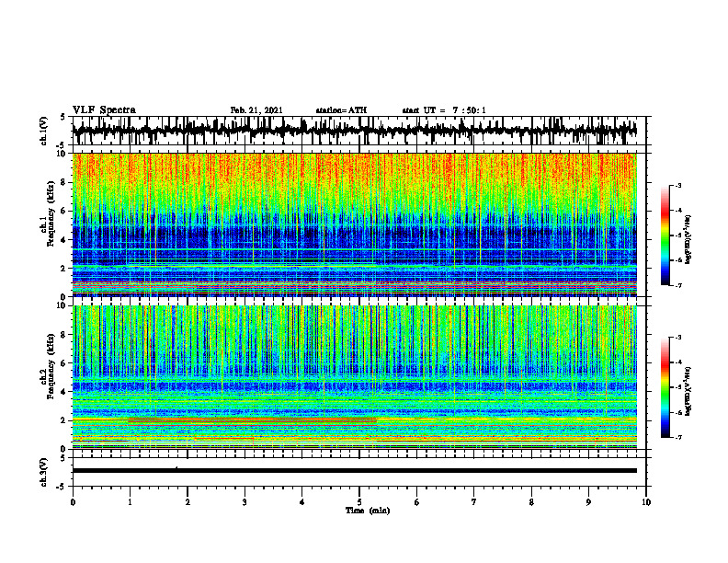
Task: Click the "ch.3(V)" axis label
Action: [x=44, y=472]
